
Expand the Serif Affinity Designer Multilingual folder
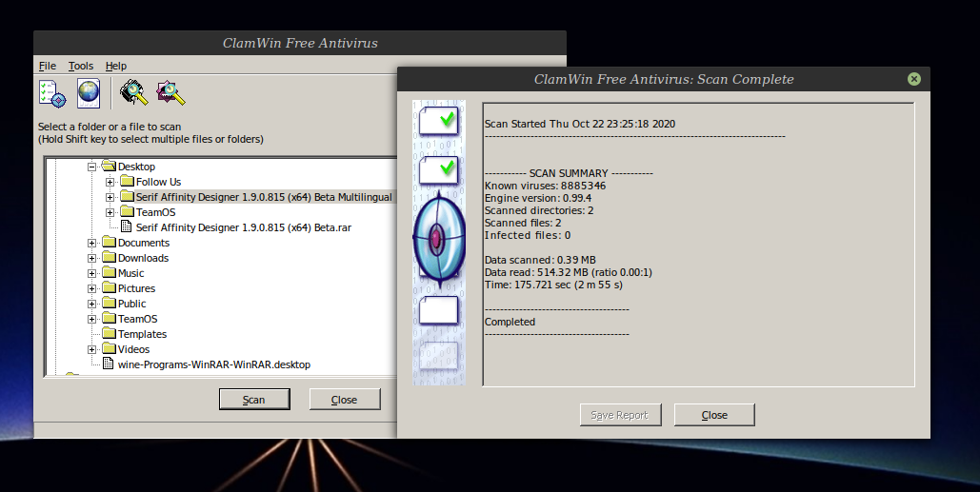tap(110, 197)
